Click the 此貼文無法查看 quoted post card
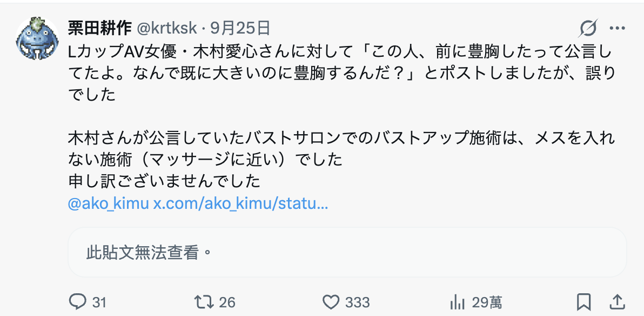644x316 pixels. [347, 252]
